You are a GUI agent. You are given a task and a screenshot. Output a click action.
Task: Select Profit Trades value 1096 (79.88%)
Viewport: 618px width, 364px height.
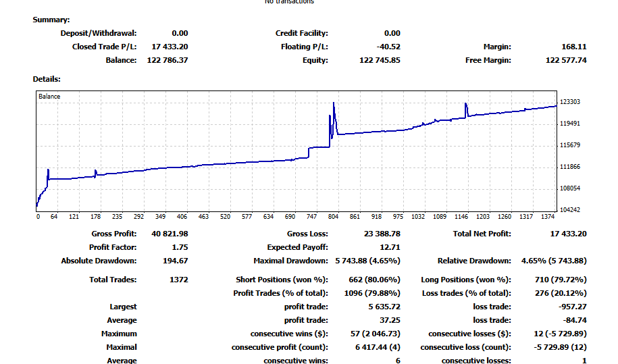coord(372,292)
